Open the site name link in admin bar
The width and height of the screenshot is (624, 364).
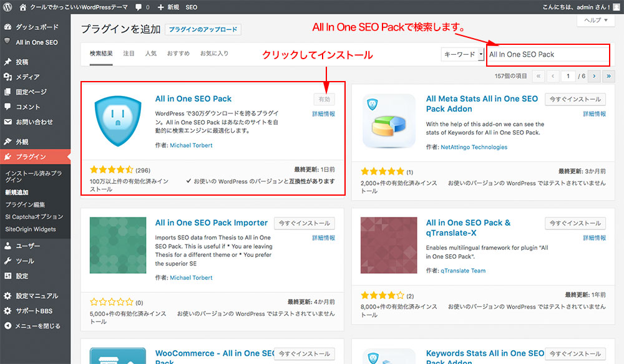79,7
